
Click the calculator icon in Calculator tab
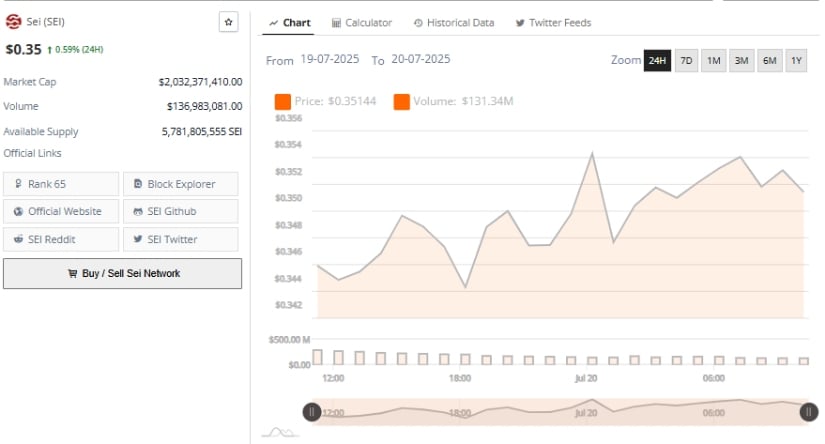pos(336,23)
